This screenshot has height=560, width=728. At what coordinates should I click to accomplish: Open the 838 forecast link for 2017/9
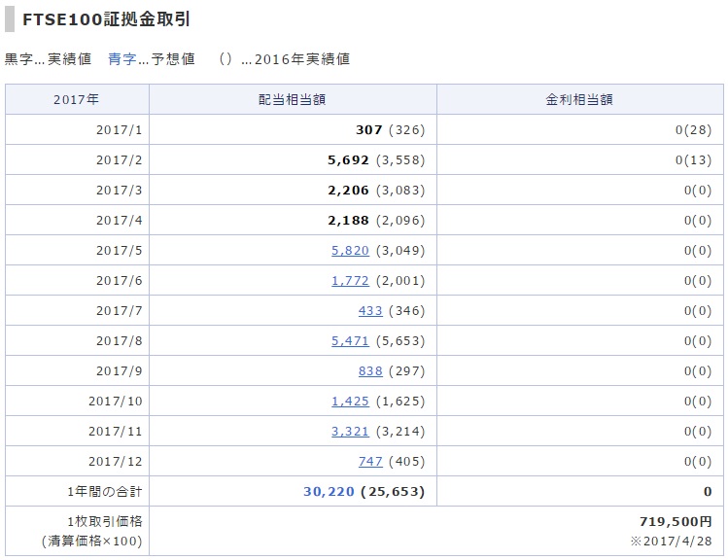point(370,371)
